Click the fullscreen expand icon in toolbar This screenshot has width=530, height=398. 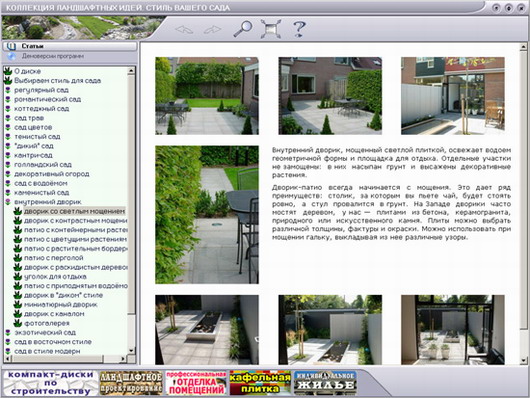coord(271,29)
